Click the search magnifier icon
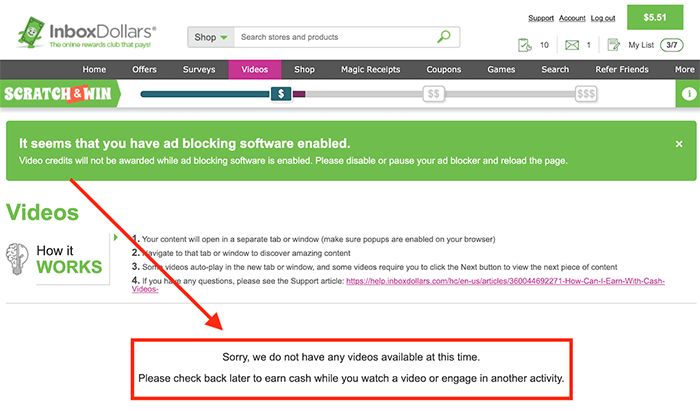This screenshot has width=700, height=411. point(443,37)
